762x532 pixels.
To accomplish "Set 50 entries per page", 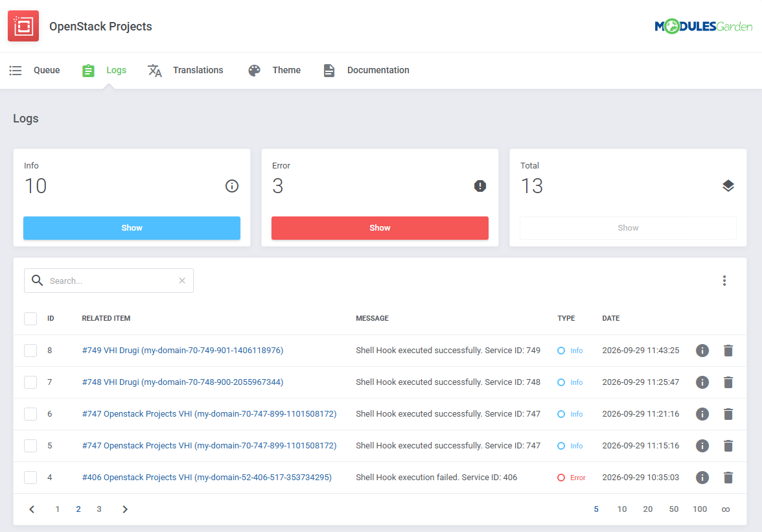I will 674,509.
